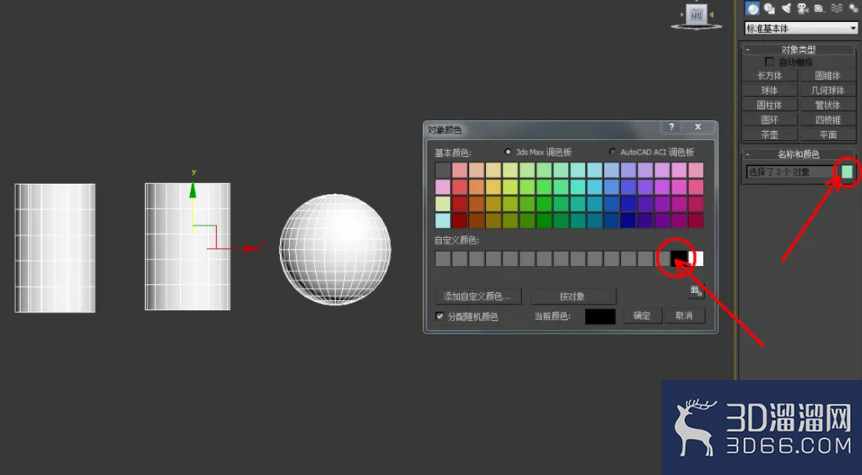Pick the dark gray basic color swatch
This screenshot has width=862, height=475.
click(x=443, y=170)
